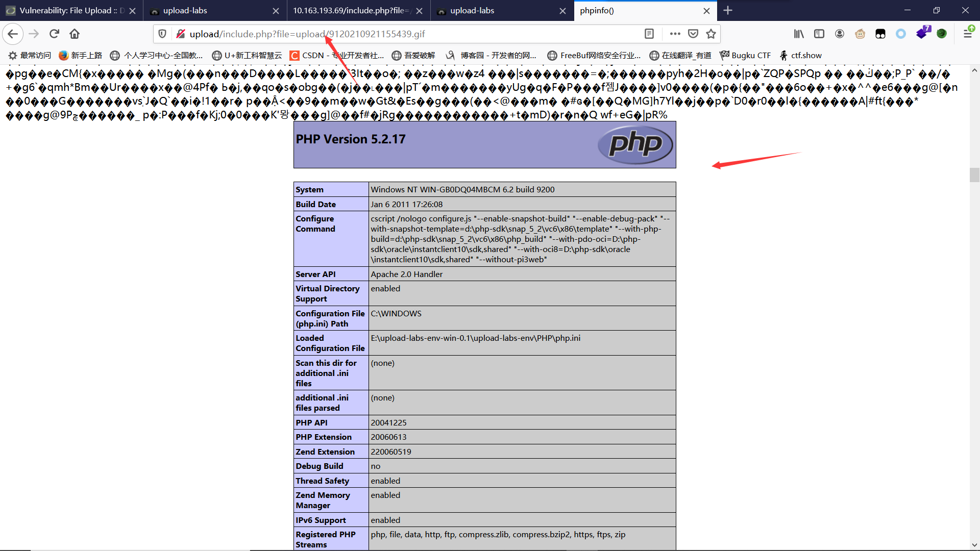
Task: Open the Library bookshelf icon
Action: (x=799, y=34)
